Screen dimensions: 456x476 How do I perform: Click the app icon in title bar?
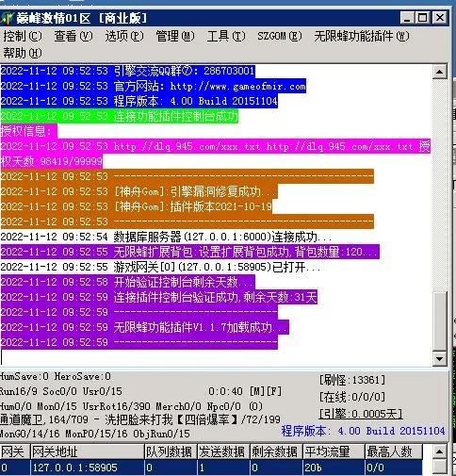coord(8,18)
